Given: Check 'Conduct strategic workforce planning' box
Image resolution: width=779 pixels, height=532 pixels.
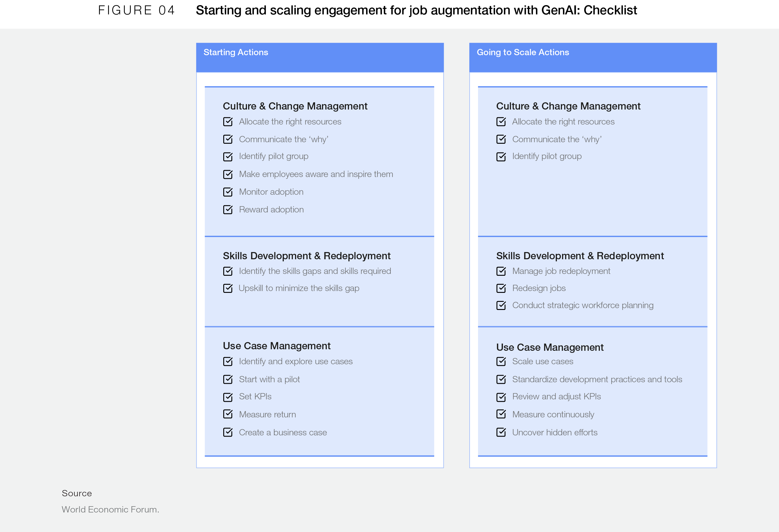Looking at the screenshot, I should [x=501, y=305].
